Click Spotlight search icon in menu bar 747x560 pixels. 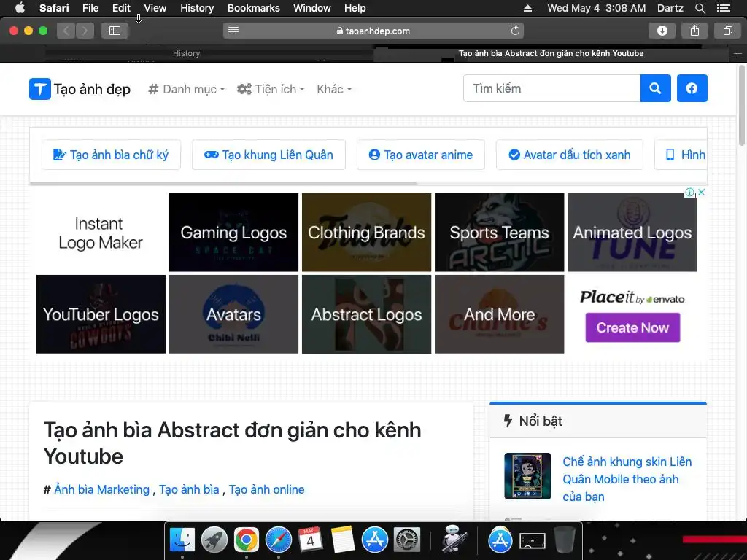(700, 8)
